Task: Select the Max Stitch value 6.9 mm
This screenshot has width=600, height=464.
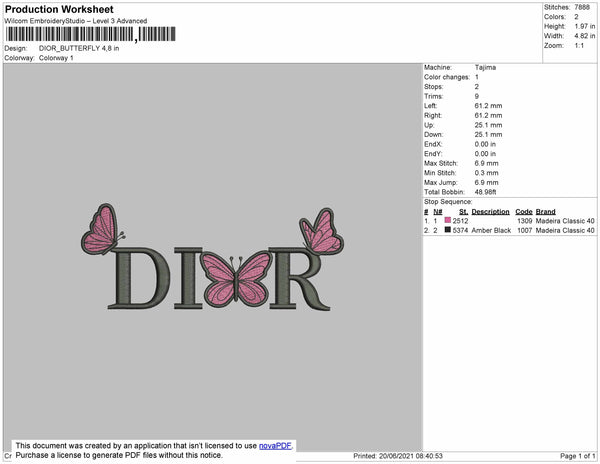Action: [x=486, y=163]
